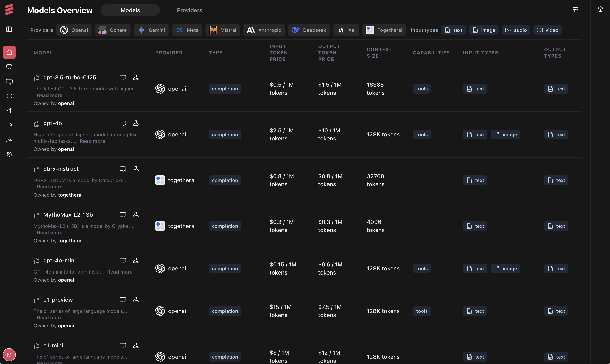This screenshot has width=610, height=364.
Task: Open chat for dbrx-instruct
Action: point(123,169)
